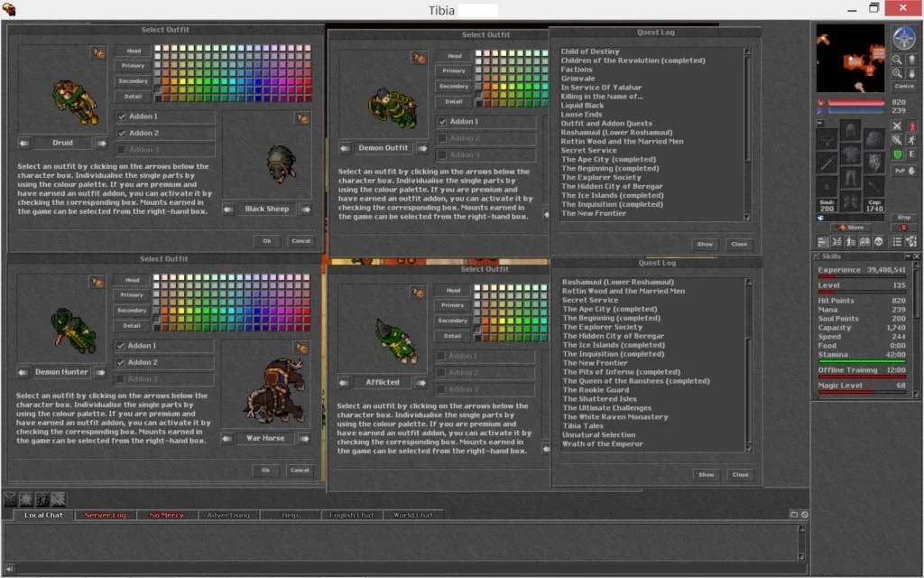
Task: Click the shield equipment slot
Action: pos(873,163)
